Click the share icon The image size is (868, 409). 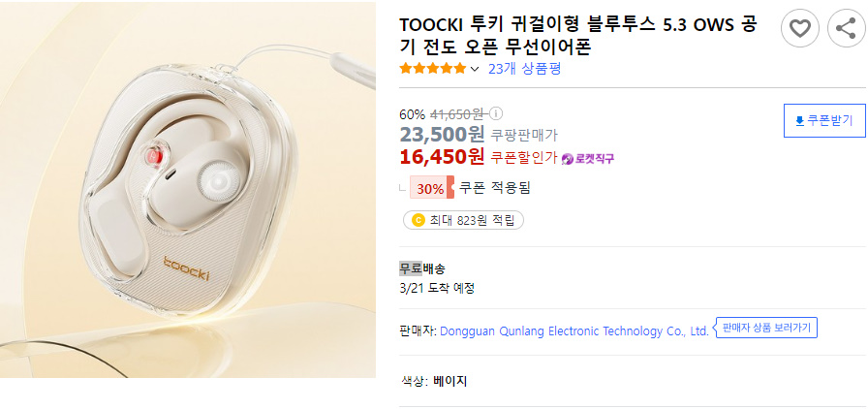847,28
